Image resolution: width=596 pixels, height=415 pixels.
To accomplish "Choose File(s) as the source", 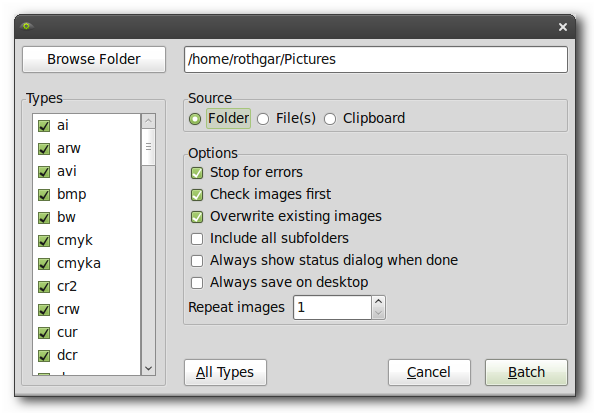I will [x=263, y=119].
